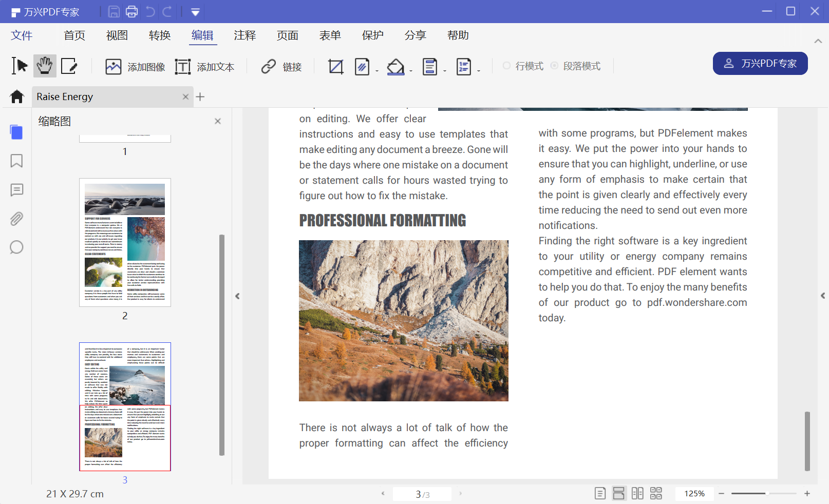Select page 2 thumbnail
The width and height of the screenshot is (829, 504).
point(125,242)
